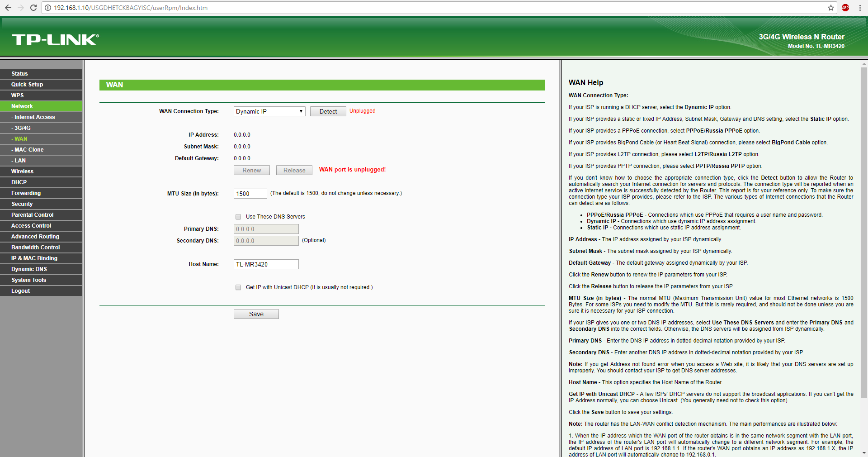Click the 'MTU Size (in bytes):' label

[193, 194]
